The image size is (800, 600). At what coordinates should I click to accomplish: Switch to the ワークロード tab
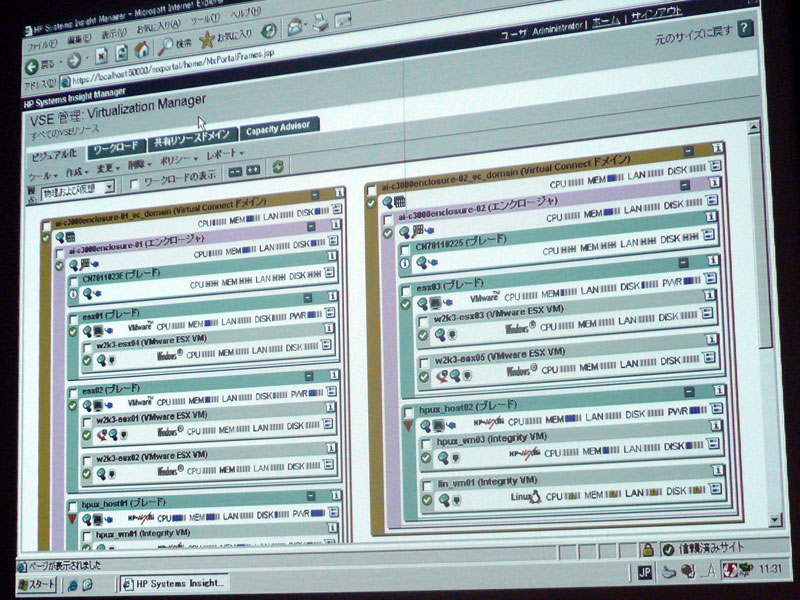tap(116, 149)
